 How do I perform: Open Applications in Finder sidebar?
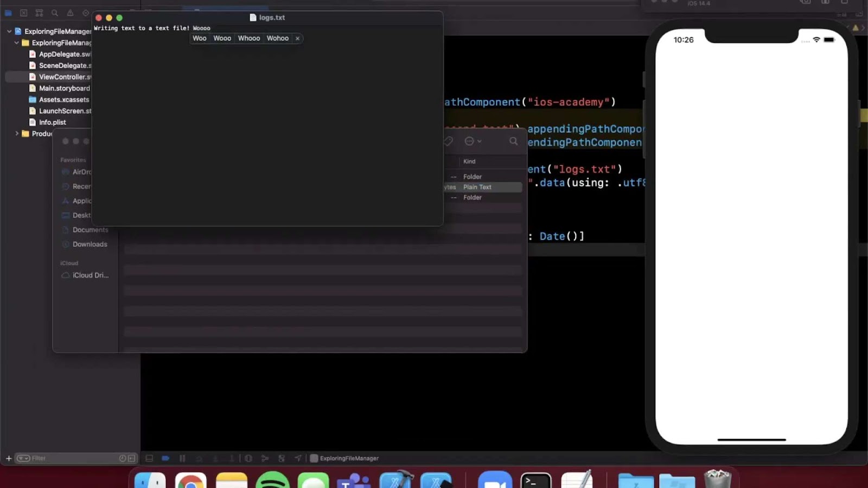point(76,201)
